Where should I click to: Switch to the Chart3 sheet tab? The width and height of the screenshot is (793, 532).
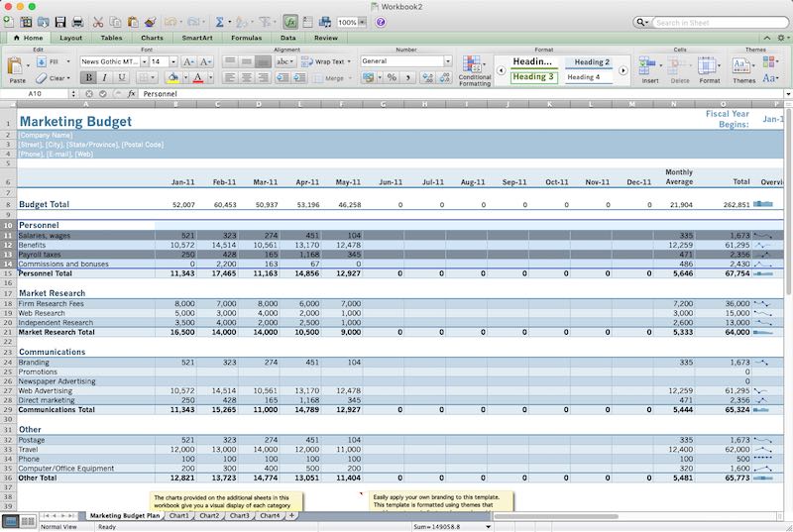[239, 516]
